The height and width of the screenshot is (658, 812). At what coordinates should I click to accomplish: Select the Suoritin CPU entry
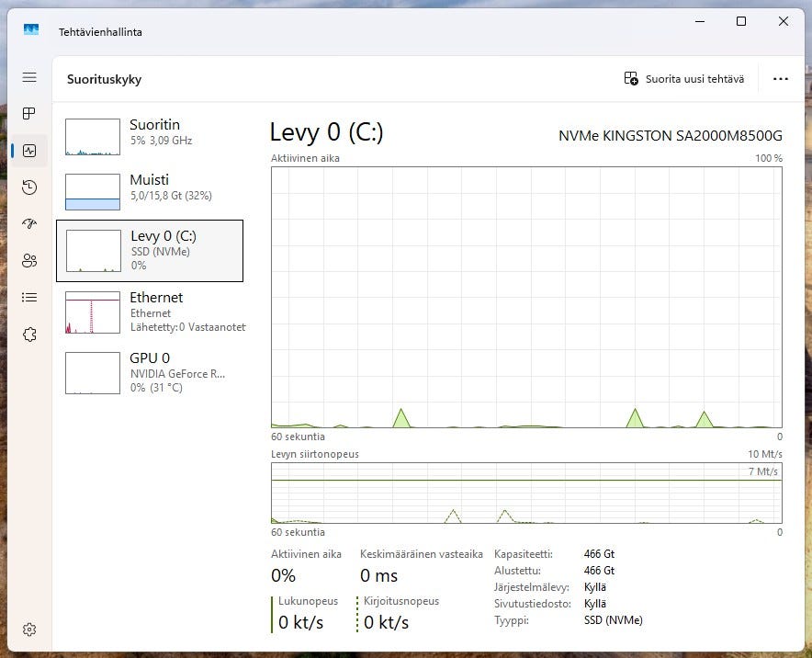tap(150, 137)
